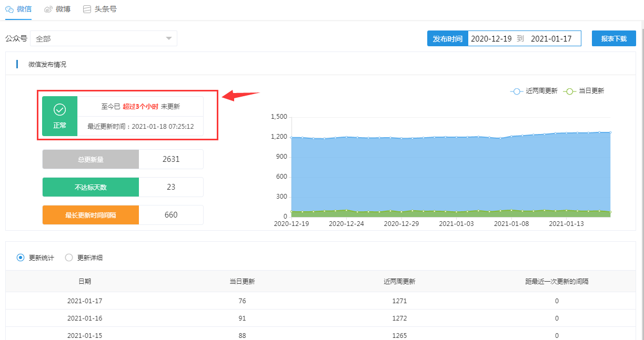Select the 更新统计 radio button
This screenshot has width=644, height=340.
21,257
